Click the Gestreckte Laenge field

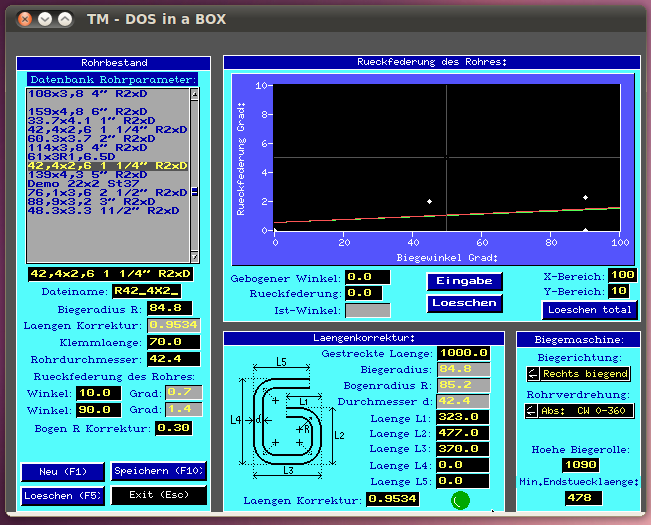pos(462,352)
